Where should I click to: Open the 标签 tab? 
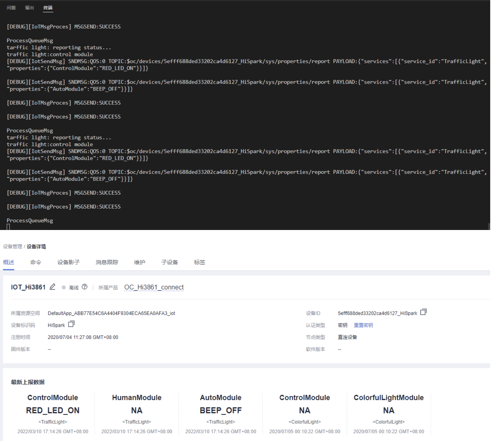click(x=199, y=262)
